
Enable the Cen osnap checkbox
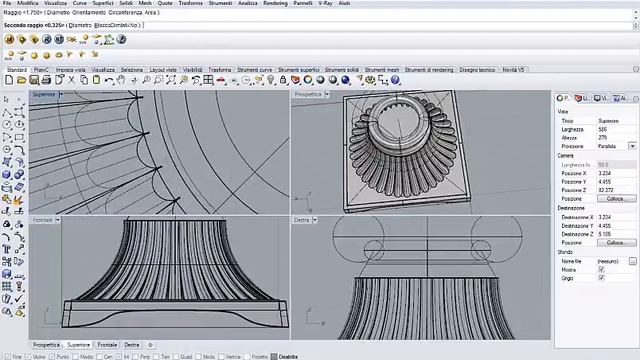[x=99, y=357]
